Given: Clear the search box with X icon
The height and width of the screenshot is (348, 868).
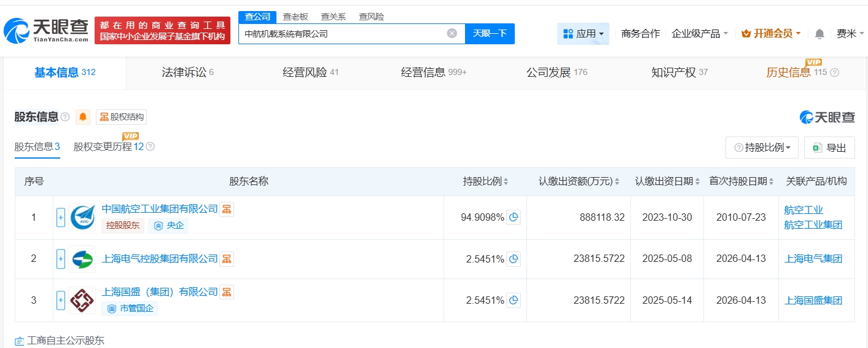Looking at the screenshot, I should pyautogui.click(x=452, y=34).
